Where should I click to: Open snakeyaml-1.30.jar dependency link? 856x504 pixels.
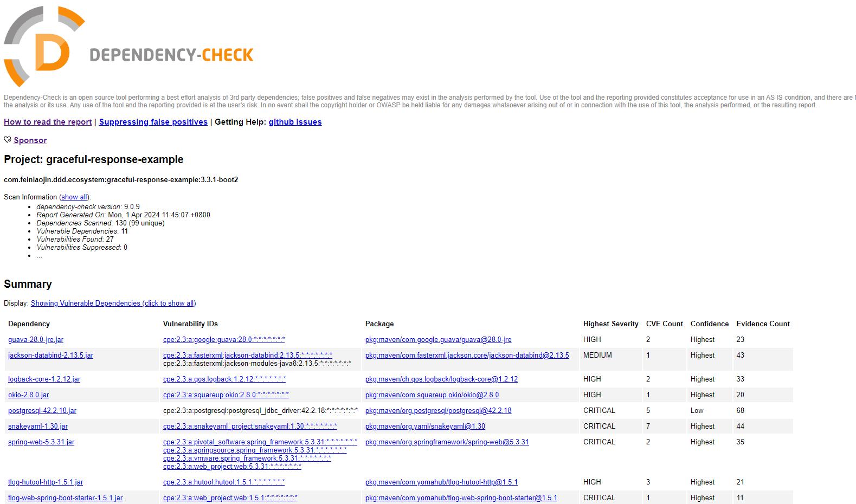click(38, 427)
